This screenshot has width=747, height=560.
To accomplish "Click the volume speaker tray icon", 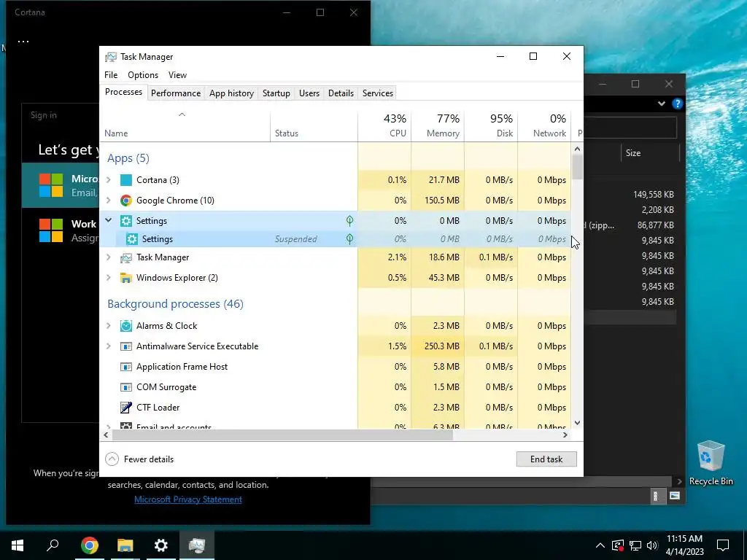I will [652, 545].
